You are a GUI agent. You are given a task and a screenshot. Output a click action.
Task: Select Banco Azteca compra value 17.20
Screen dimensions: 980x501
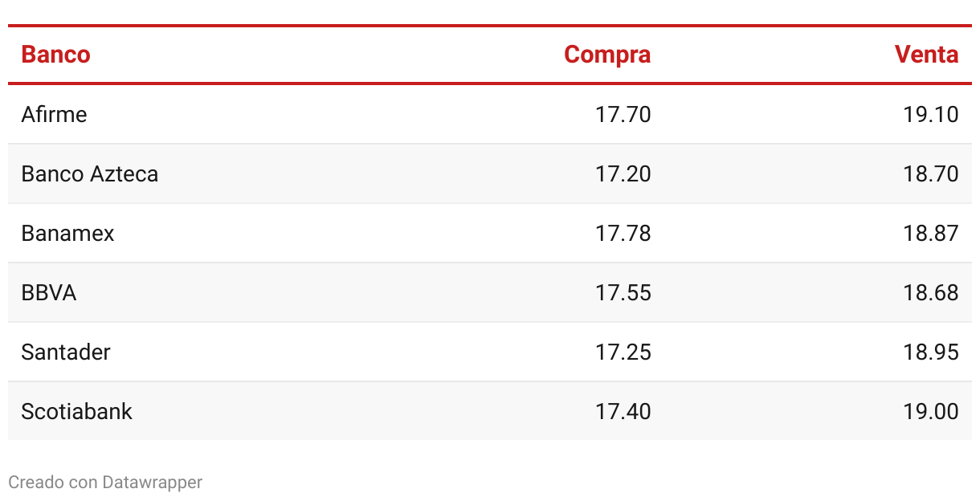623,174
